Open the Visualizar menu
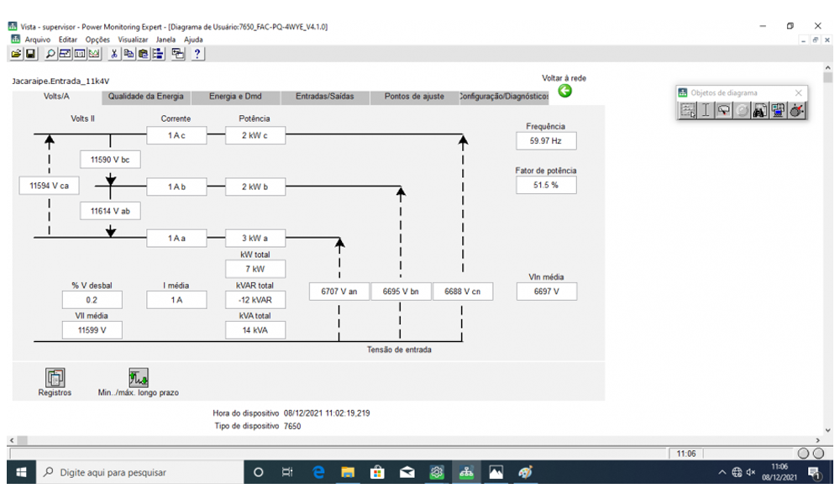The width and height of the screenshot is (840, 504). coord(133,39)
